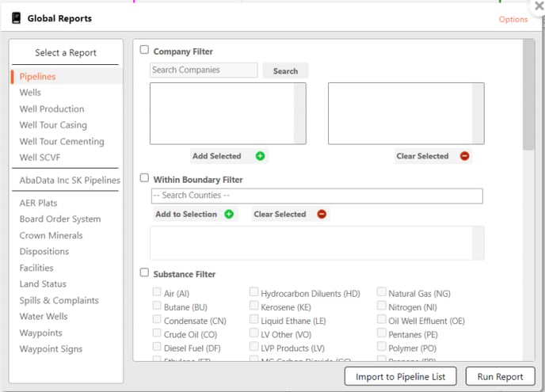The height and width of the screenshot is (392, 545).
Task: Enable the Within Boundary Filter checkbox
Action: tap(144, 178)
